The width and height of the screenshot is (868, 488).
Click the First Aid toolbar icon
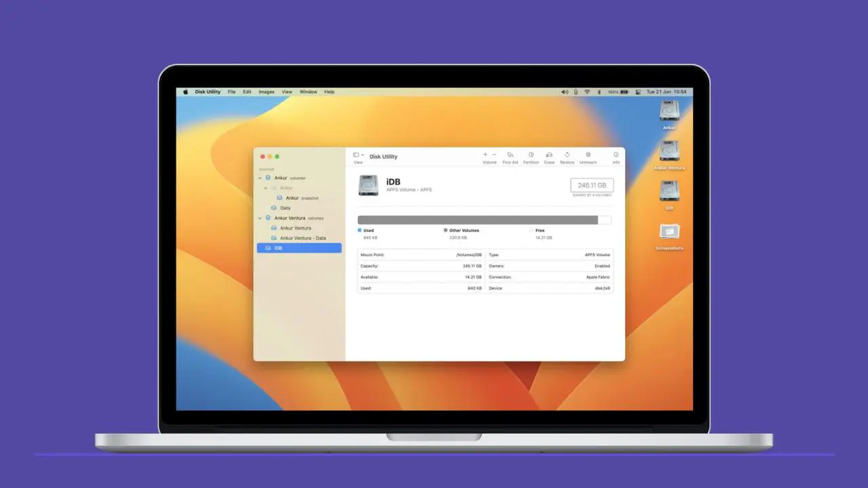click(510, 155)
